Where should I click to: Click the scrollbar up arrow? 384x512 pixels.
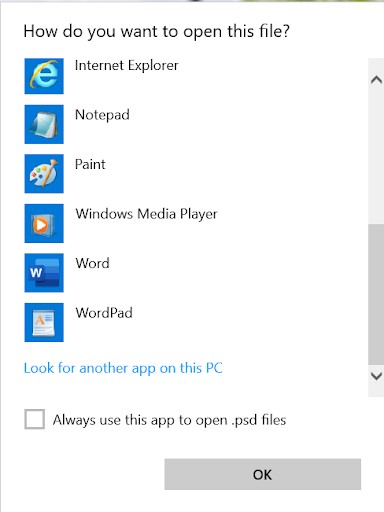pos(376,80)
